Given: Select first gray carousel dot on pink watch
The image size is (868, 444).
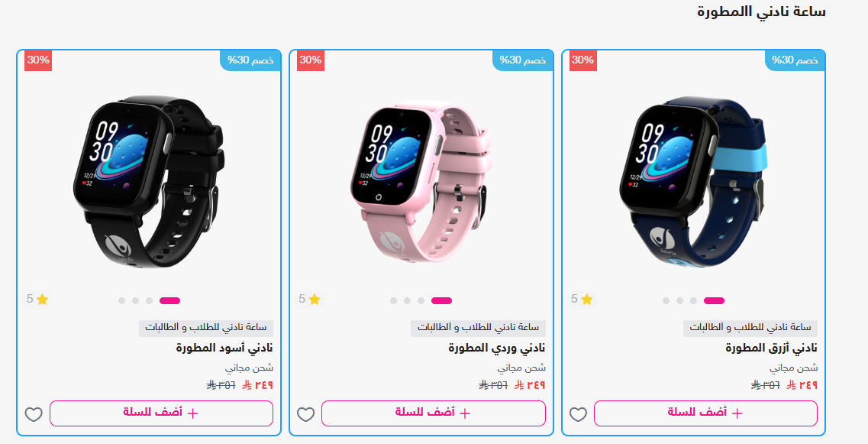Looking at the screenshot, I should tap(394, 301).
